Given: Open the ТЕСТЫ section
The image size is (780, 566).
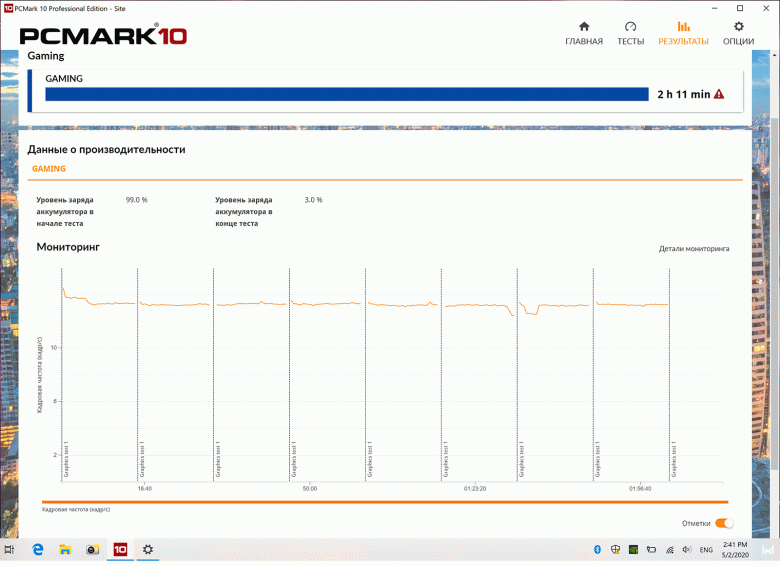Looking at the screenshot, I should pyautogui.click(x=630, y=33).
